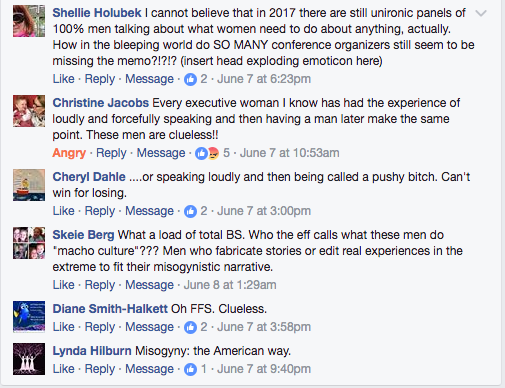Like Lynda Hilburn's comment
505x388 pixels.
click(x=63, y=369)
